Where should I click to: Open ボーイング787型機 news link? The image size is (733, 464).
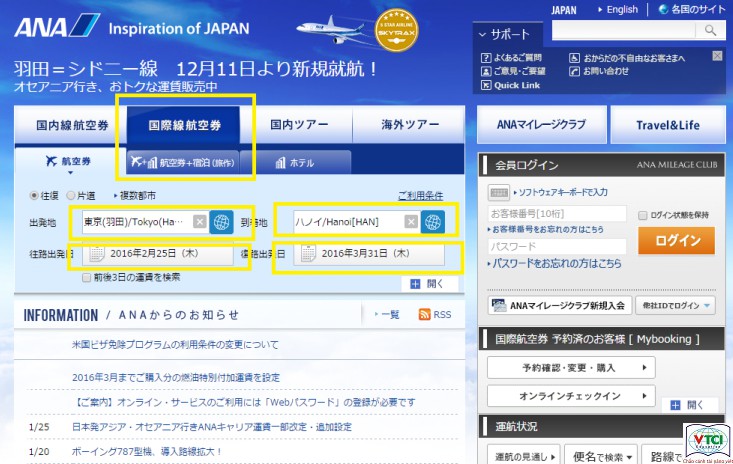tap(146, 452)
